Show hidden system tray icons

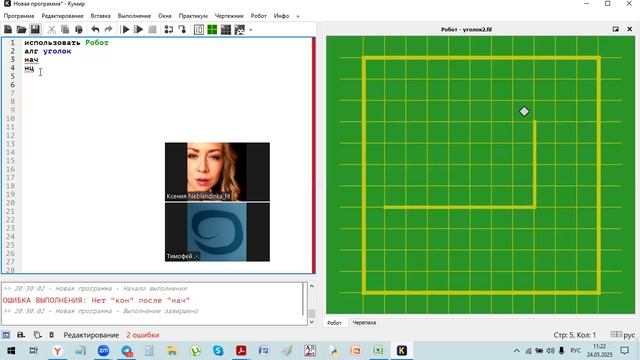click(x=516, y=351)
